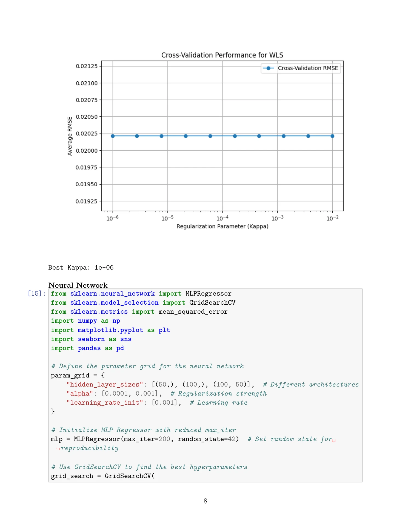Screen dimensions: 411x532
Task: Click the "alpha" key string
Action: point(80,394)
